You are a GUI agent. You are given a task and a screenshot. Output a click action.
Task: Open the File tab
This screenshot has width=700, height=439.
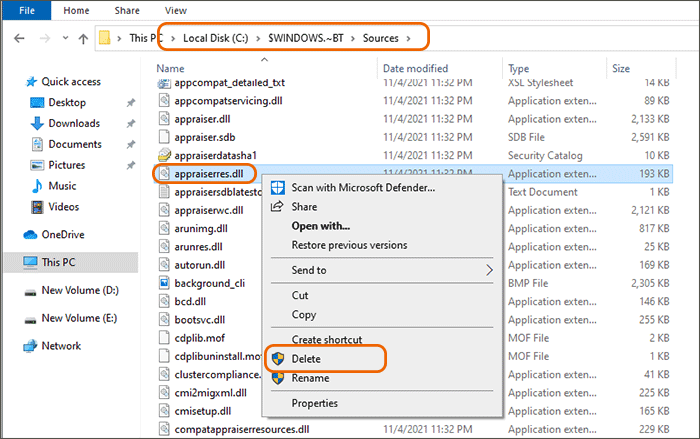click(x=28, y=10)
